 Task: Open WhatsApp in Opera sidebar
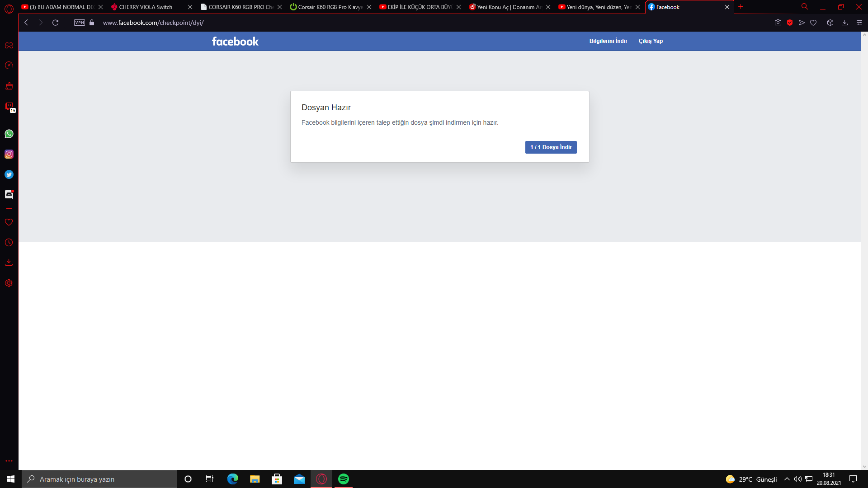click(9, 134)
